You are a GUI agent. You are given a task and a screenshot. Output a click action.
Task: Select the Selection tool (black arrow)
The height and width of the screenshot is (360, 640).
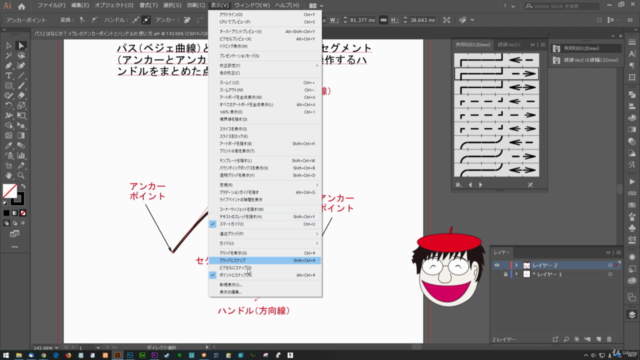(9, 46)
